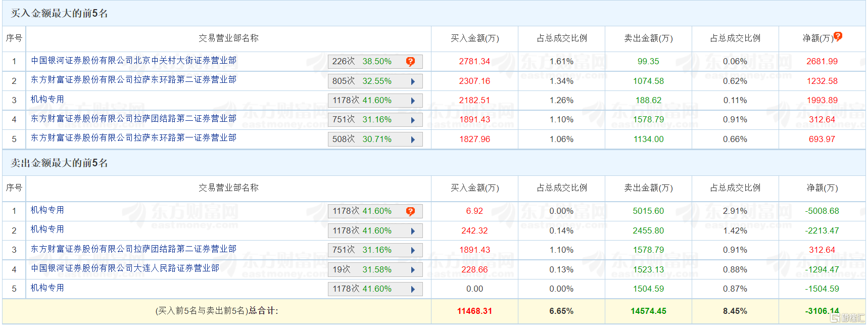The height and width of the screenshot is (326, 868).
Task: Click help icon beside buy table 净额(万) header
Action: pos(838,36)
